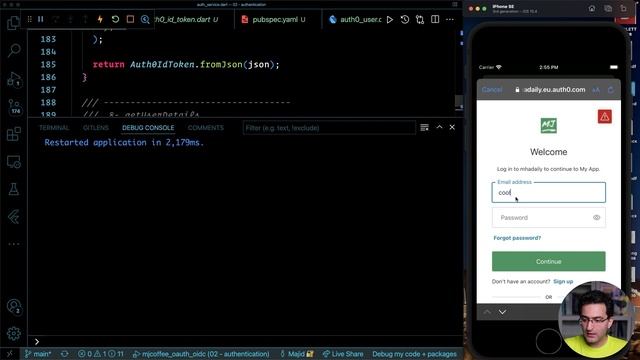Open Manage settings gear
Image resolution: width=640 pixels, height=360 pixels.
[14, 333]
